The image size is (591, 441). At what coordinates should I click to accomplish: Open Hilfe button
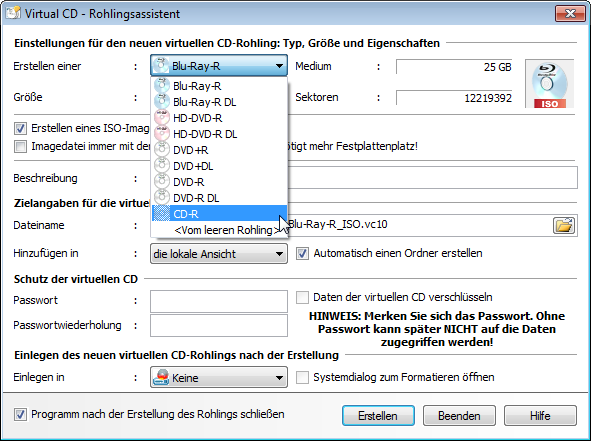(540, 416)
